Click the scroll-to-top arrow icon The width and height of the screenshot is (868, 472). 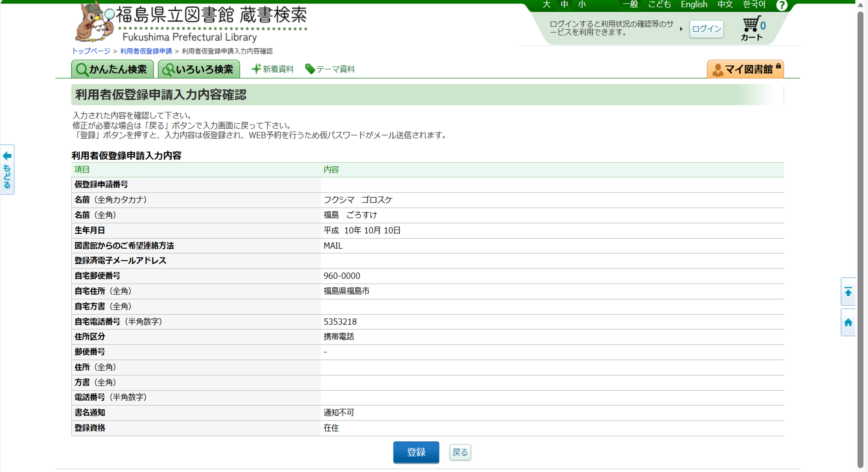848,292
